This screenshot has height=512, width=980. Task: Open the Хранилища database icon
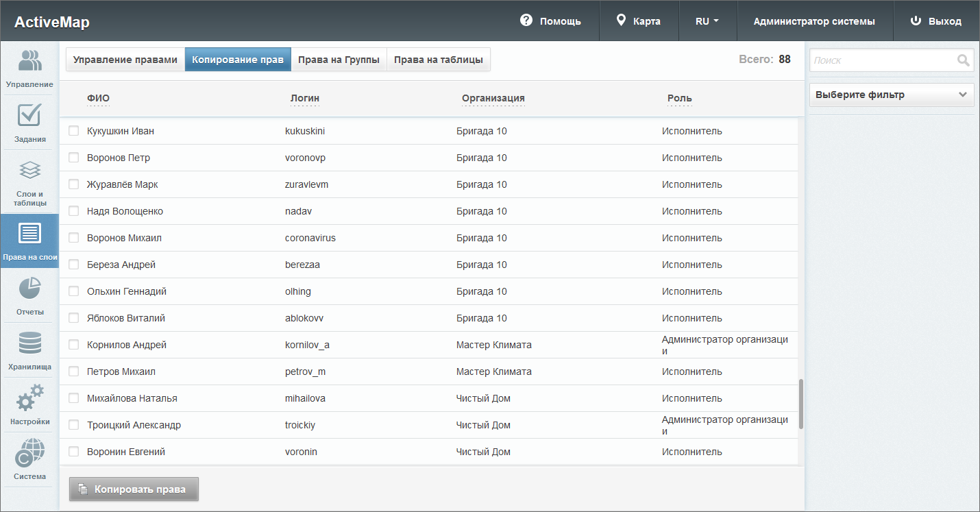click(x=29, y=343)
